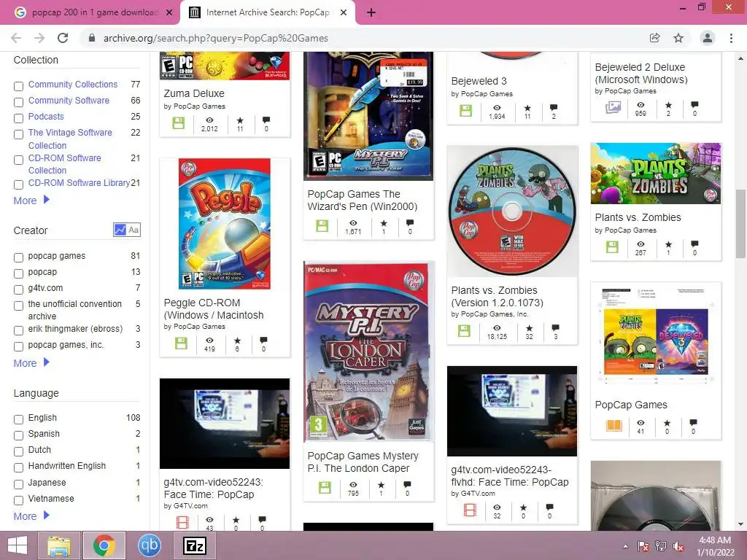This screenshot has width=747, height=560.
Task: Show hidden system tray icons
Action: tap(625, 546)
